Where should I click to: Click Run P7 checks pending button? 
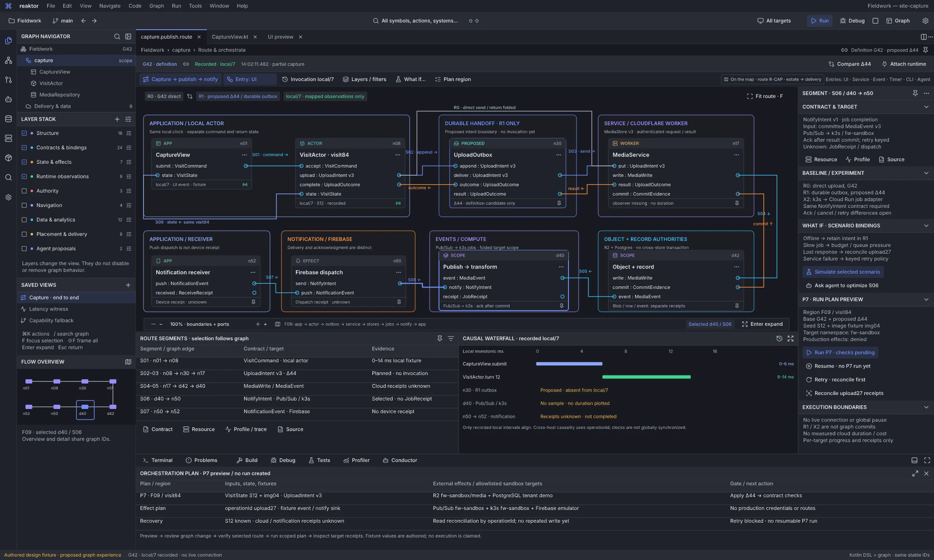[840, 353]
